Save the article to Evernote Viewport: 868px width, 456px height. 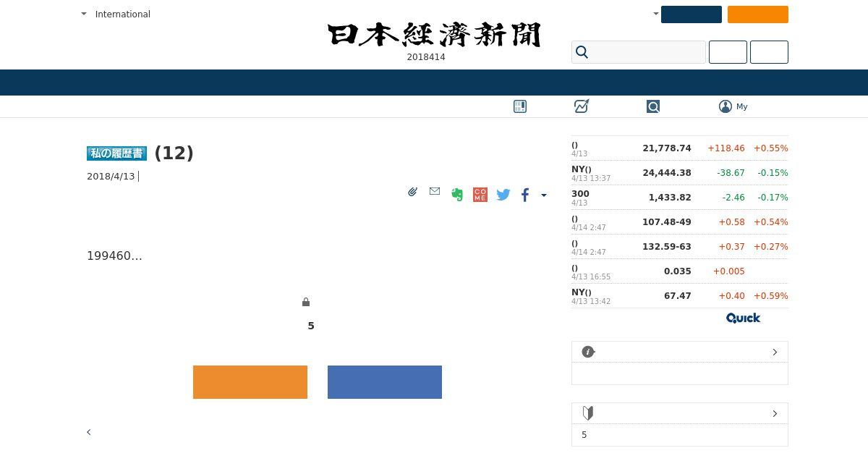pyautogui.click(x=457, y=194)
